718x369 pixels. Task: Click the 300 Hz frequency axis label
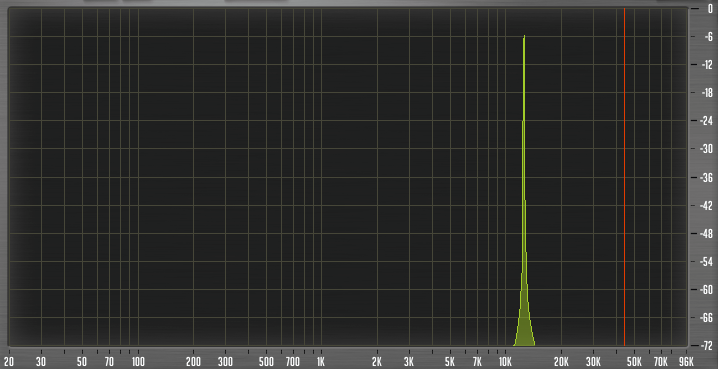click(225, 362)
